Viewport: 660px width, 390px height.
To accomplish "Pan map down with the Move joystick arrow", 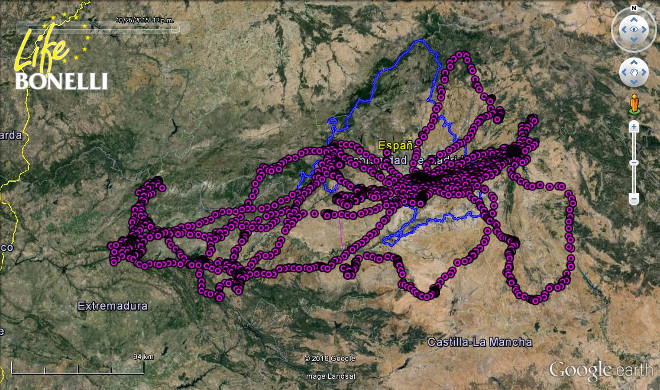I will click(634, 82).
